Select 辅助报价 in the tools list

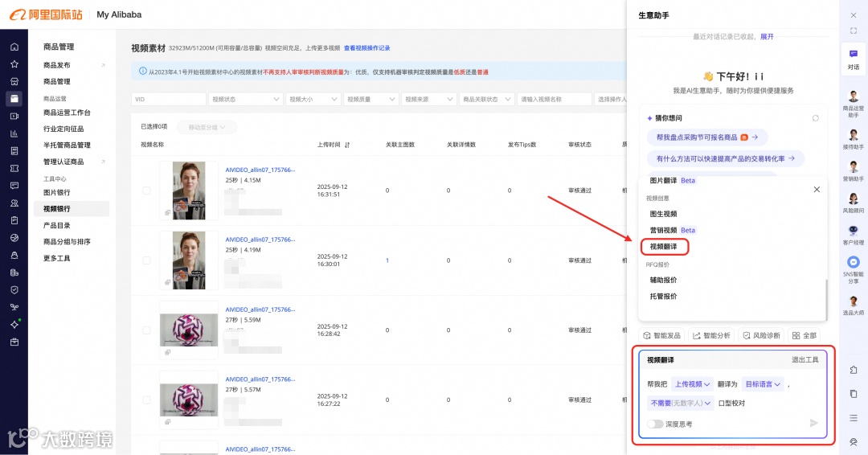click(663, 280)
